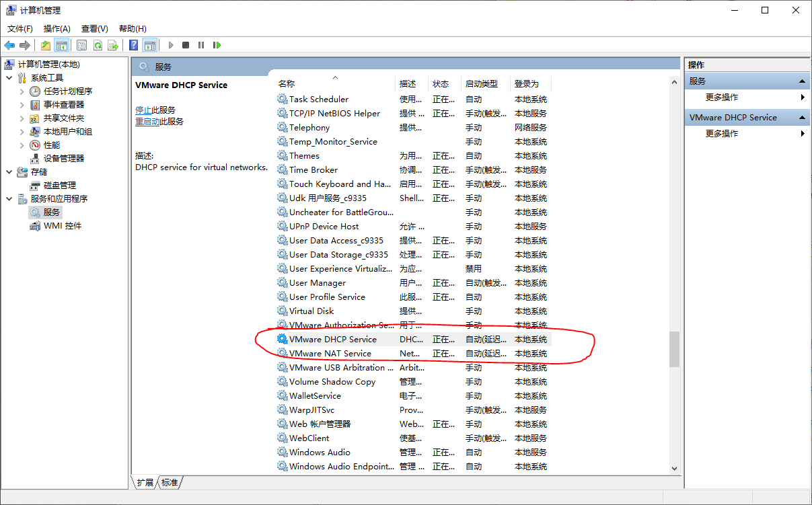
Task: Restart the service with the restart icon
Action: point(215,45)
